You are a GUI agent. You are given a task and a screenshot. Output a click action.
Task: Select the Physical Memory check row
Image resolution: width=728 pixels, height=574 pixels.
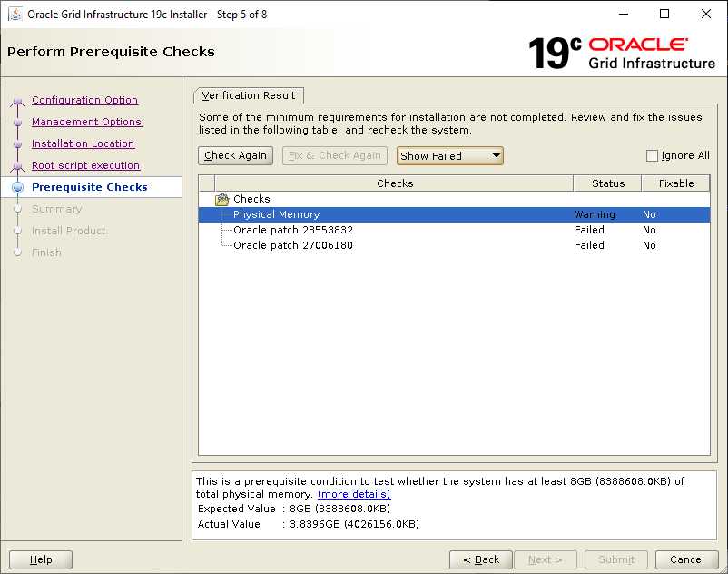[x=454, y=214]
